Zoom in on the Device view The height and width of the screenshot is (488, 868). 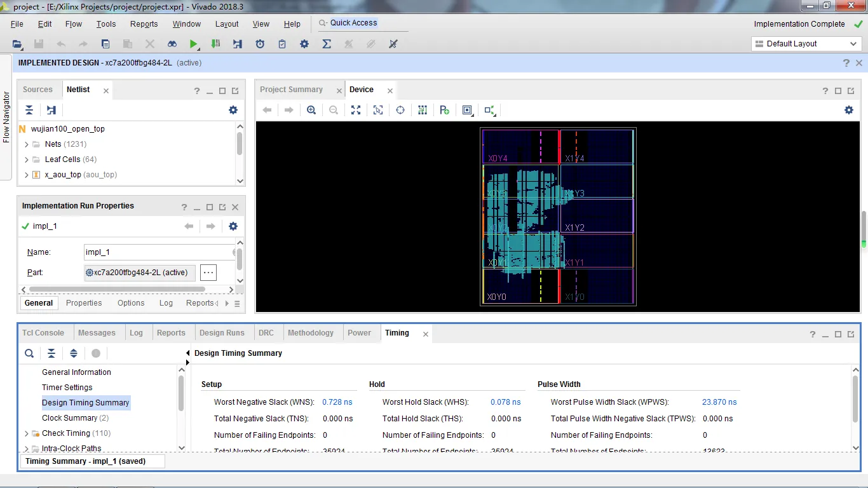coord(311,110)
